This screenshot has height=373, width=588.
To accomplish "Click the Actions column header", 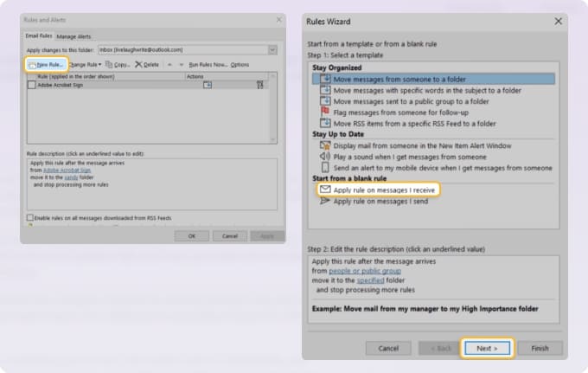I will (x=227, y=76).
